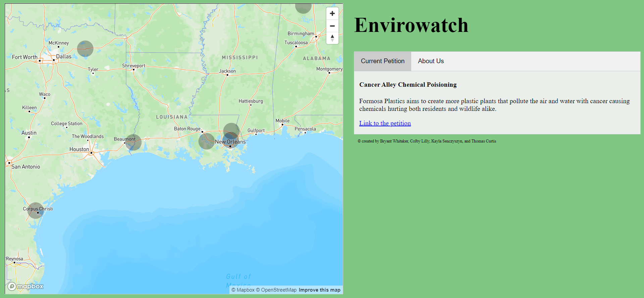Select the circle marker south of Baton Rouge
Image resolution: width=644 pixels, height=298 pixels.
pyautogui.click(x=207, y=141)
